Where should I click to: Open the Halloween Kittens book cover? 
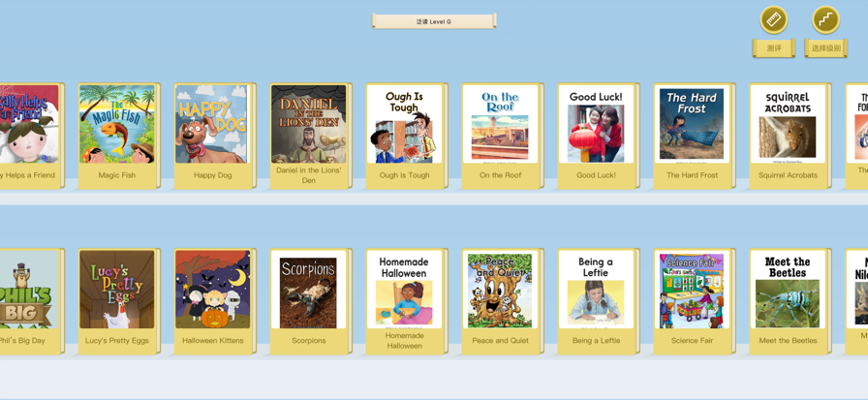tap(212, 290)
